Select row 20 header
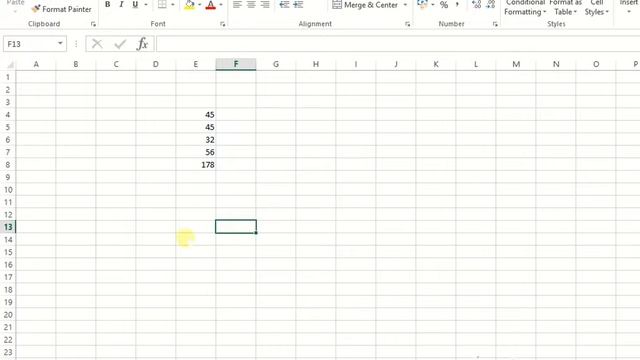The height and width of the screenshot is (360, 640). (8, 315)
